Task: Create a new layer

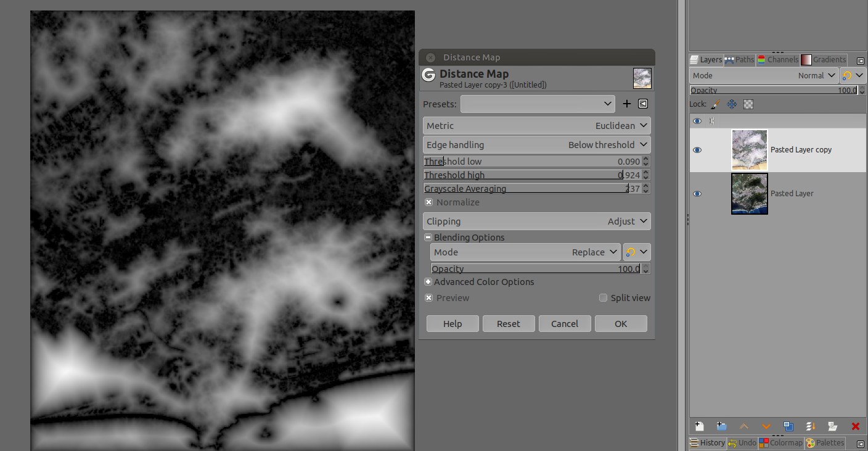Action: pyautogui.click(x=700, y=426)
